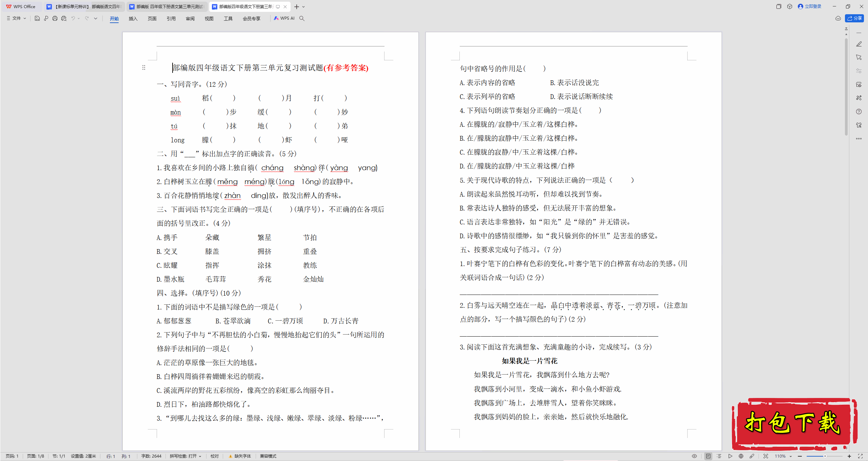Expand the 文件 menu dropdown
The image size is (868, 461).
pos(16,18)
